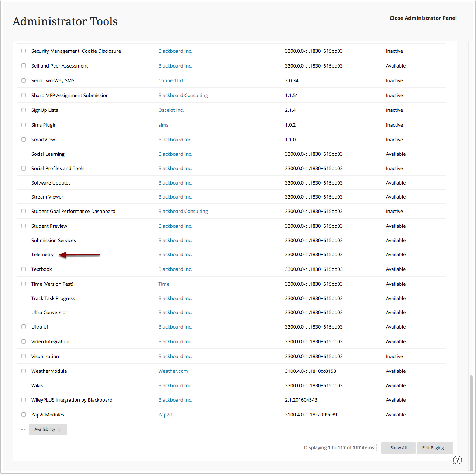Check the Sharp MFP Assignment Submission box
The height and width of the screenshot is (474, 476).
tap(24, 95)
